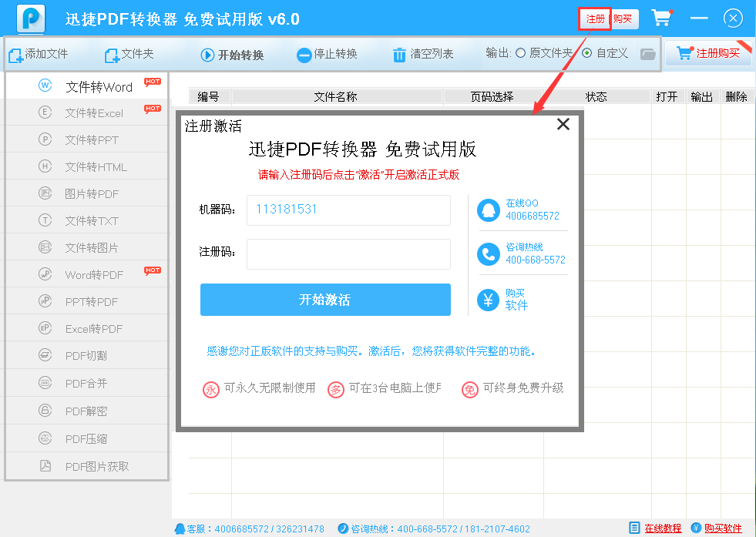Click the 页码选择 column header
756x537 pixels.
pyautogui.click(x=492, y=97)
